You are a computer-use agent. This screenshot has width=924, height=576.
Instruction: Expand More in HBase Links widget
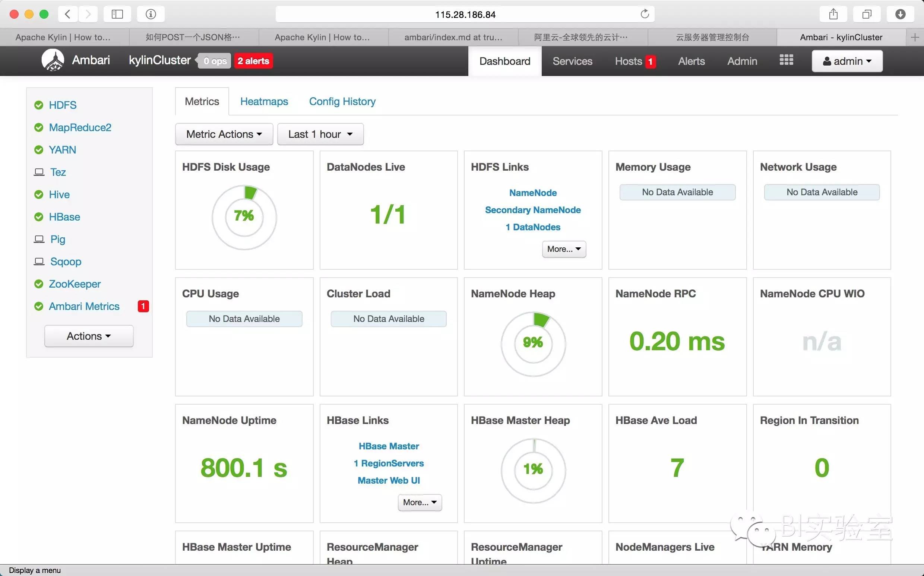(420, 503)
